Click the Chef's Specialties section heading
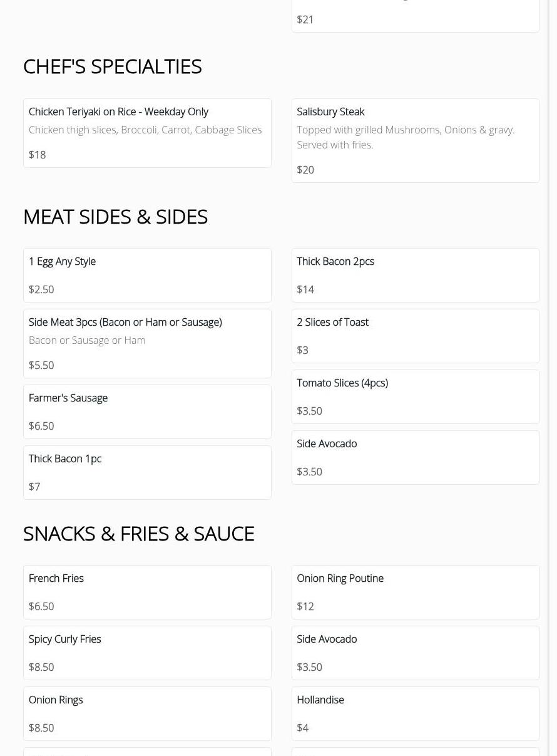This screenshot has width=557, height=756. 113,66
